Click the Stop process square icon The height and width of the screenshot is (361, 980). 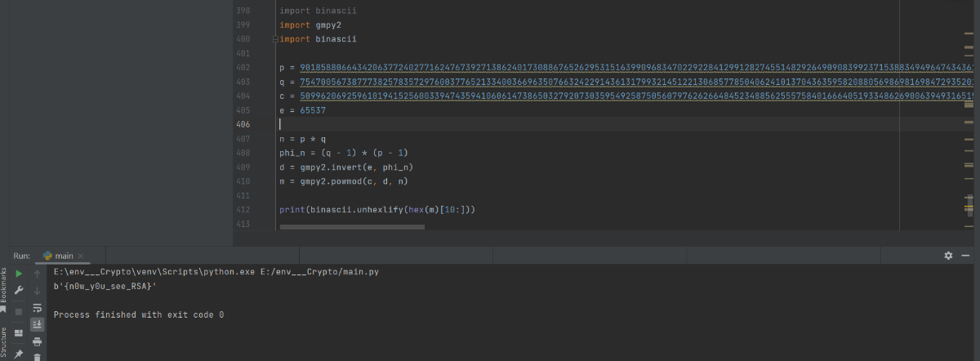(19, 311)
